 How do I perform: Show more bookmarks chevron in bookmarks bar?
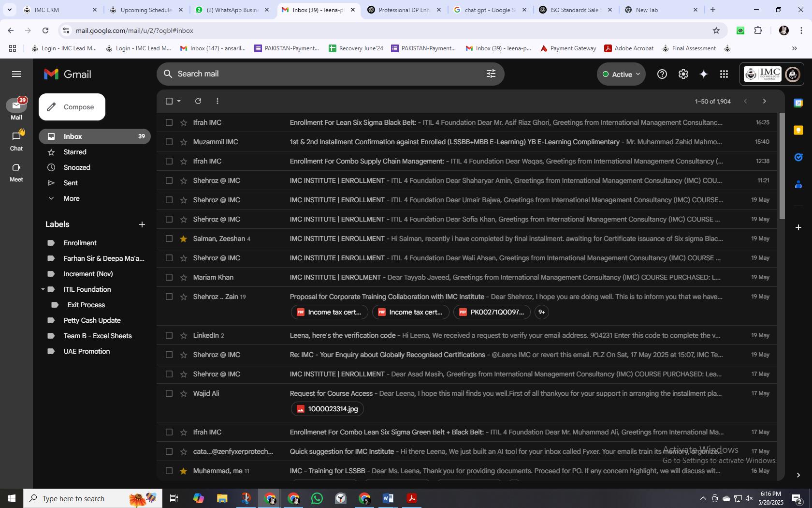[x=794, y=48]
